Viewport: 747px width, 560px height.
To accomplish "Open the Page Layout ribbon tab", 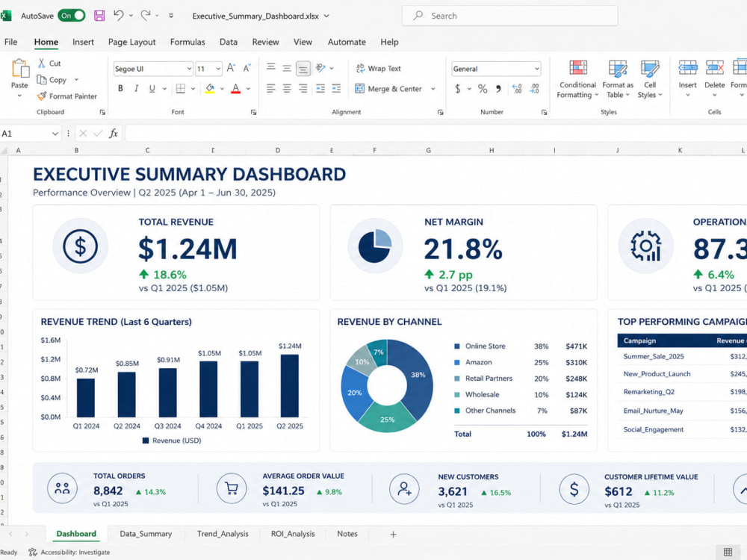I will [x=132, y=42].
